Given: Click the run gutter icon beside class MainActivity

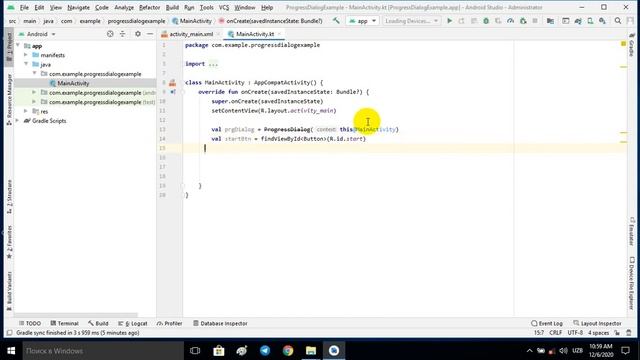Looking at the screenshot, I should 172,83.
